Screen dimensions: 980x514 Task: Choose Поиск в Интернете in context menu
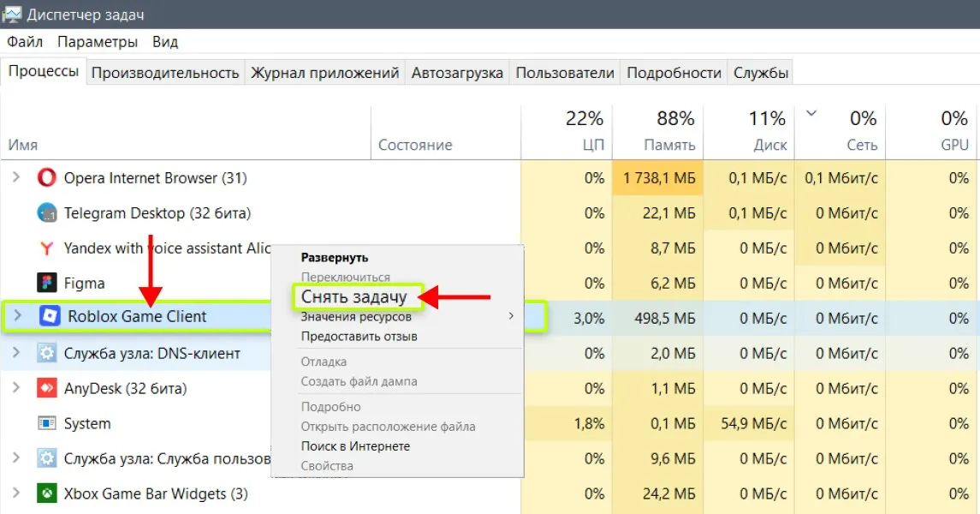point(356,446)
